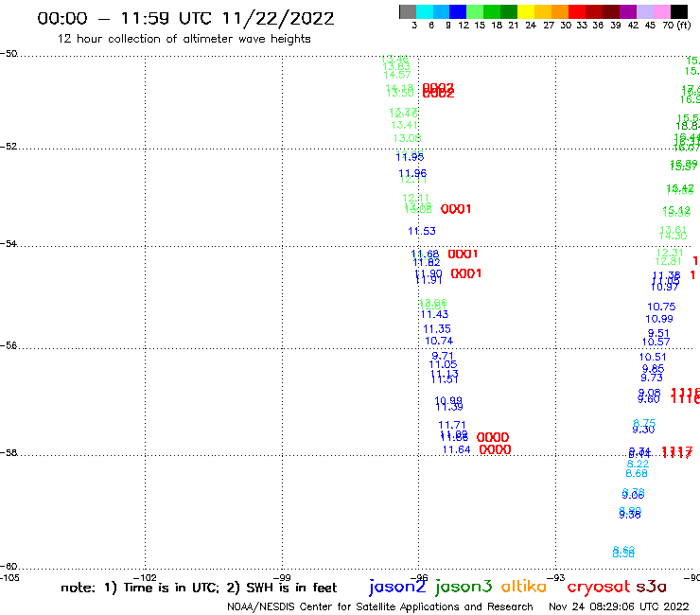Click the light green value '12.81'
Viewport: 700px width, 615px height.
tap(668, 261)
